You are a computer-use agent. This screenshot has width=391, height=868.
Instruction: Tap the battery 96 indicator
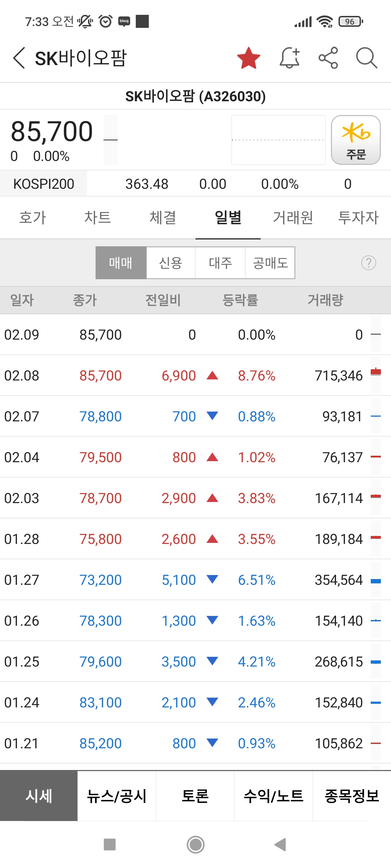(351, 21)
